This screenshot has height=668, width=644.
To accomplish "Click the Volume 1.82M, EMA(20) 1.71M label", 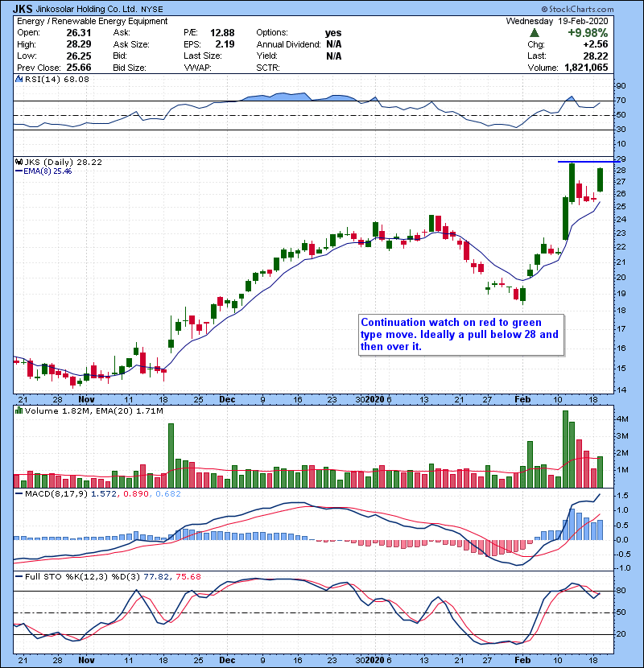I will [93, 410].
